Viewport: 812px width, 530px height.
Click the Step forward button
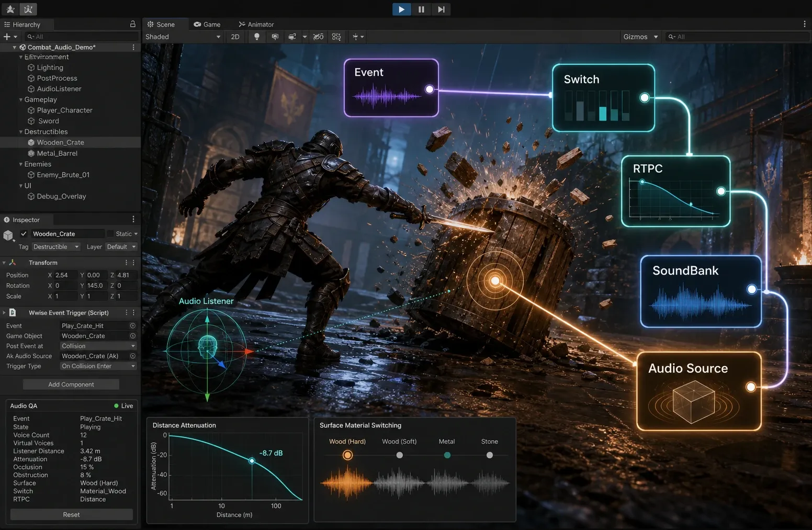coord(441,9)
